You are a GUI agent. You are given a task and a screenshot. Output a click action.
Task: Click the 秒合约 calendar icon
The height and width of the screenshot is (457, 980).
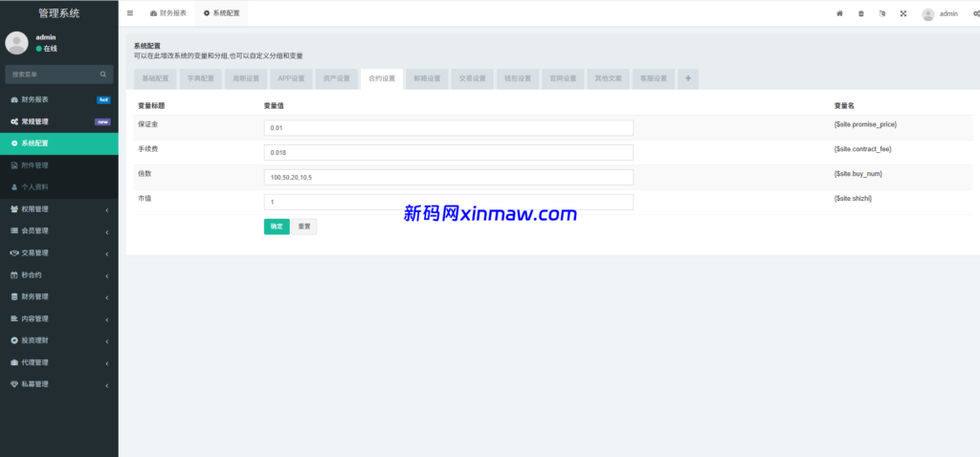click(x=14, y=274)
